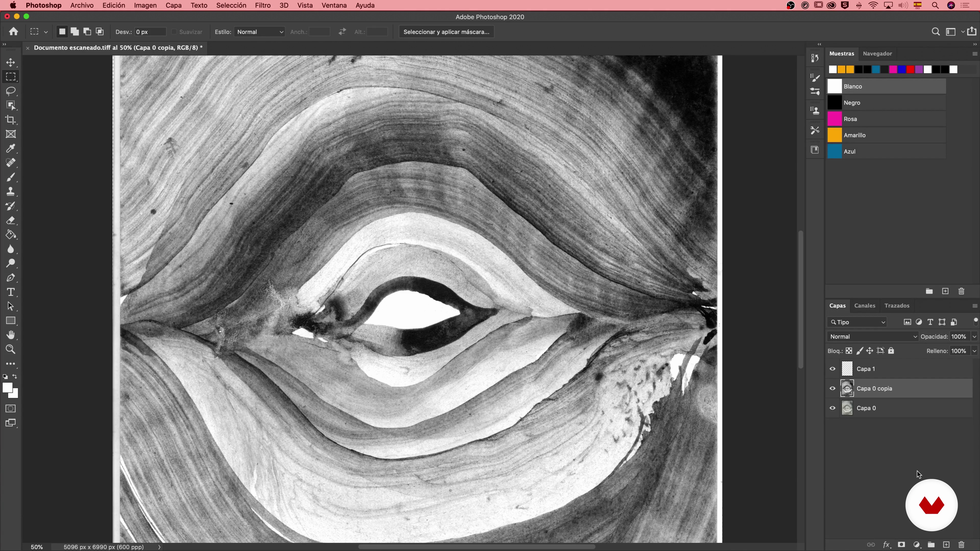This screenshot has height=551, width=980.
Task: Select the Rectangle shape tool
Action: [11, 321]
